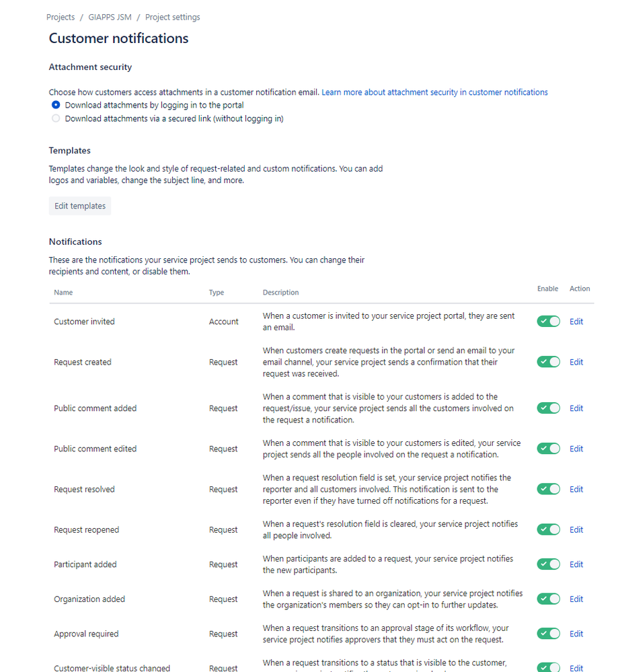Navigate to Project settings breadcrumb
This screenshot has height=672, width=618.
coord(172,17)
